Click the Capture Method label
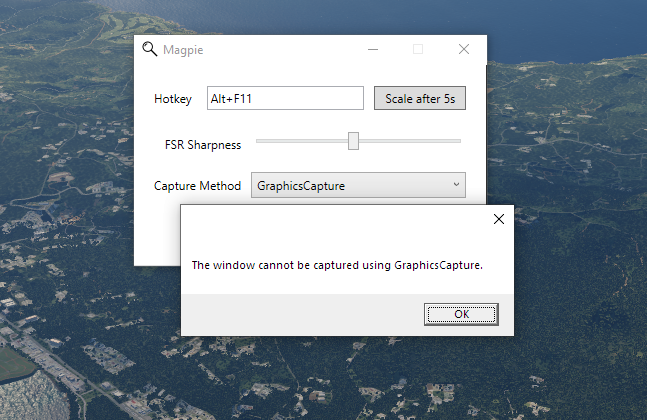Viewport: 647px width, 420px height. [197, 186]
